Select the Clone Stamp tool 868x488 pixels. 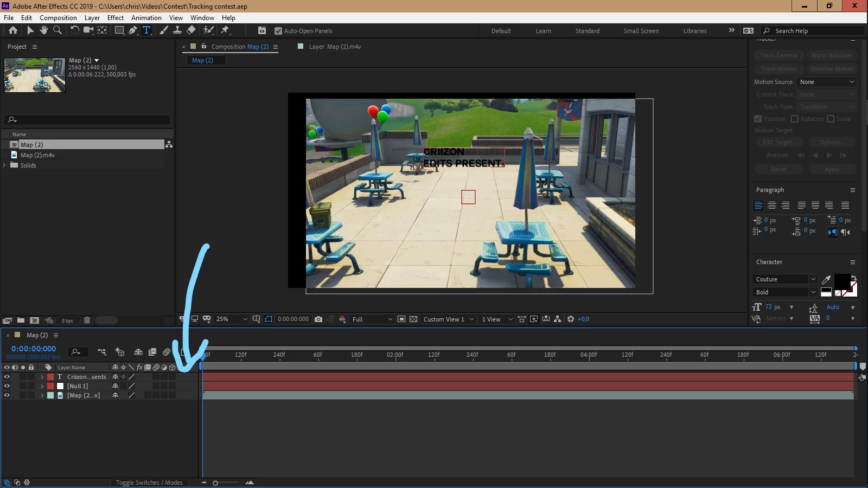point(177,30)
